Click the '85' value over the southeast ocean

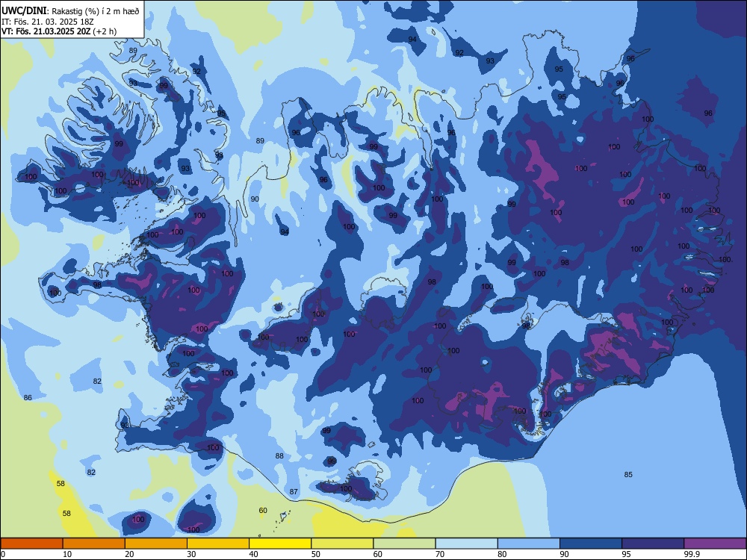point(628,474)
